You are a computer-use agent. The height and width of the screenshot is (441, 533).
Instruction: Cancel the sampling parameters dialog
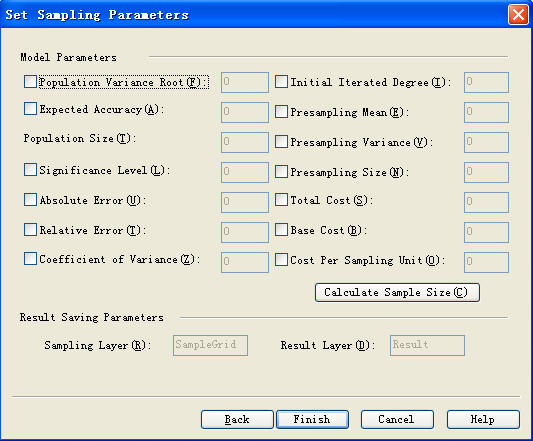click(397, 419)
